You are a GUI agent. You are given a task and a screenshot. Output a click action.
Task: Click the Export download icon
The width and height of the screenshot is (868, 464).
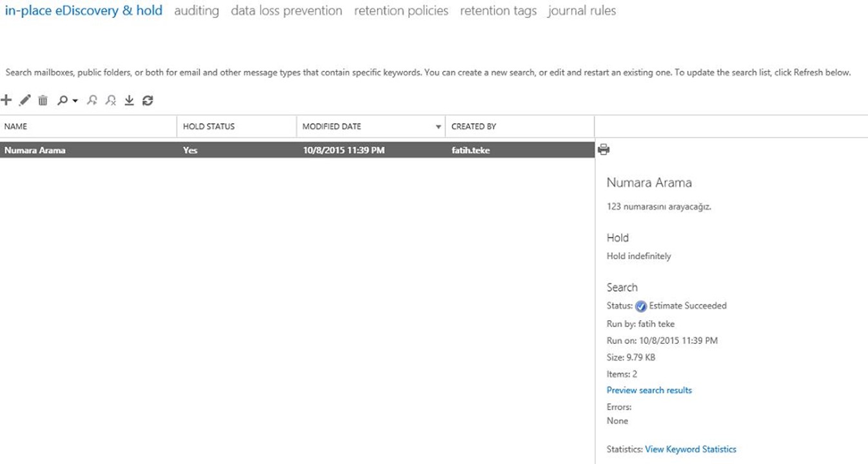129,100
